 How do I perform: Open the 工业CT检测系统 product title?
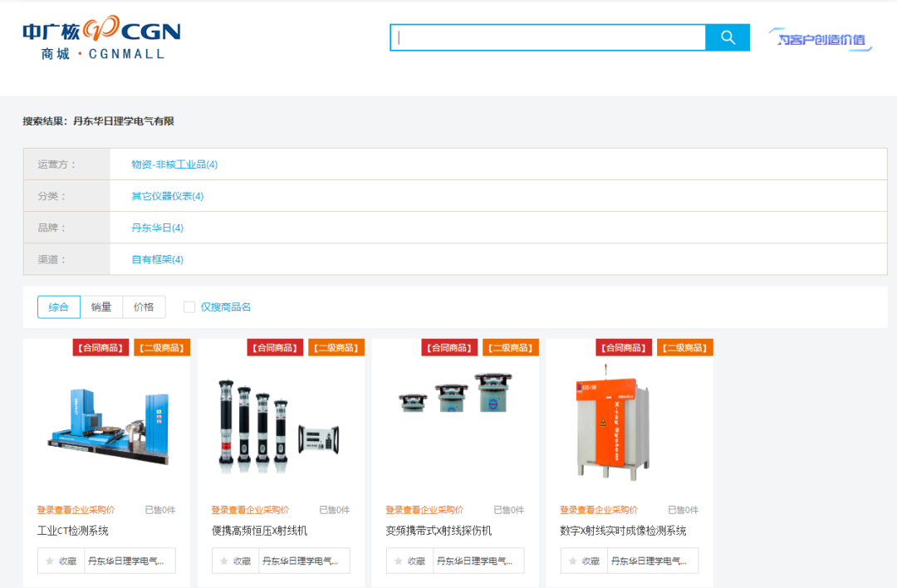pyautogui.click(x=72, y=531)
